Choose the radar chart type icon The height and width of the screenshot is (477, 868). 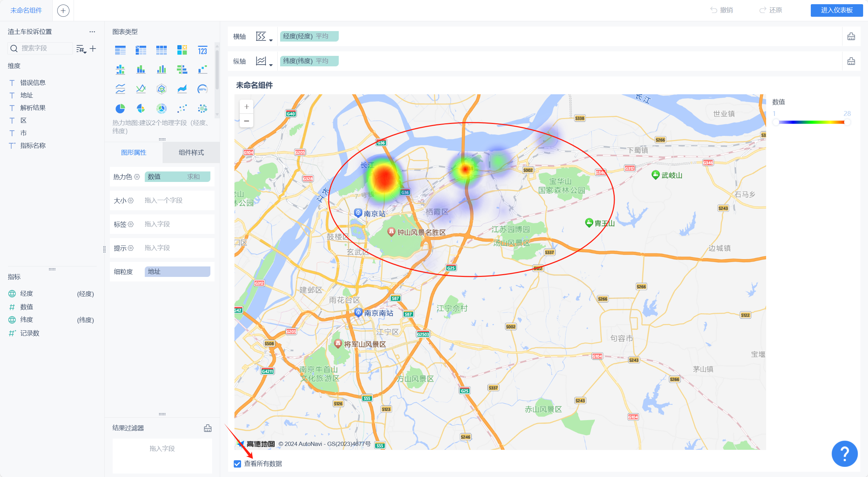pos(161,89)
